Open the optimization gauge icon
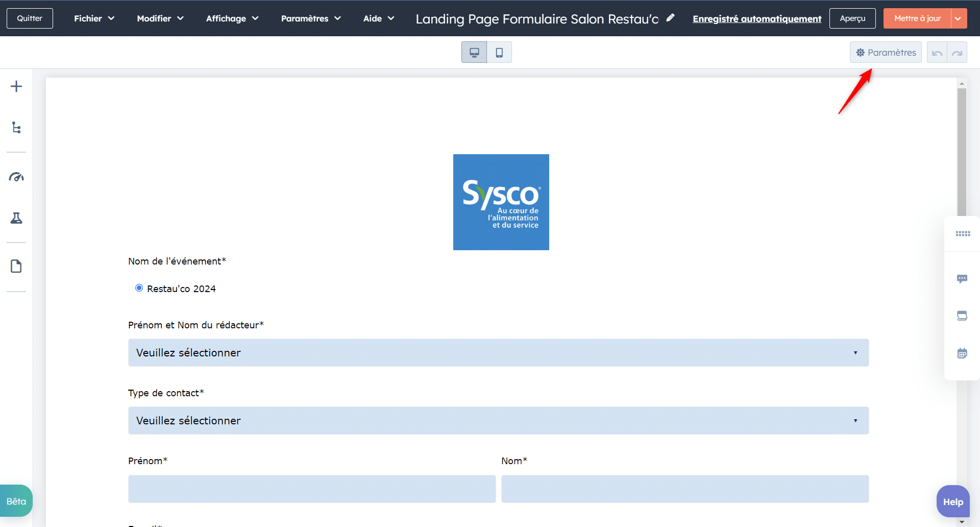 16,177
